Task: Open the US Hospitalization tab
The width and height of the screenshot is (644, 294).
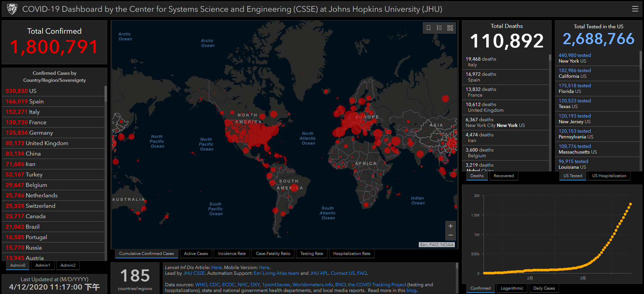Action: pyautogui.click(x=609, y=176)
